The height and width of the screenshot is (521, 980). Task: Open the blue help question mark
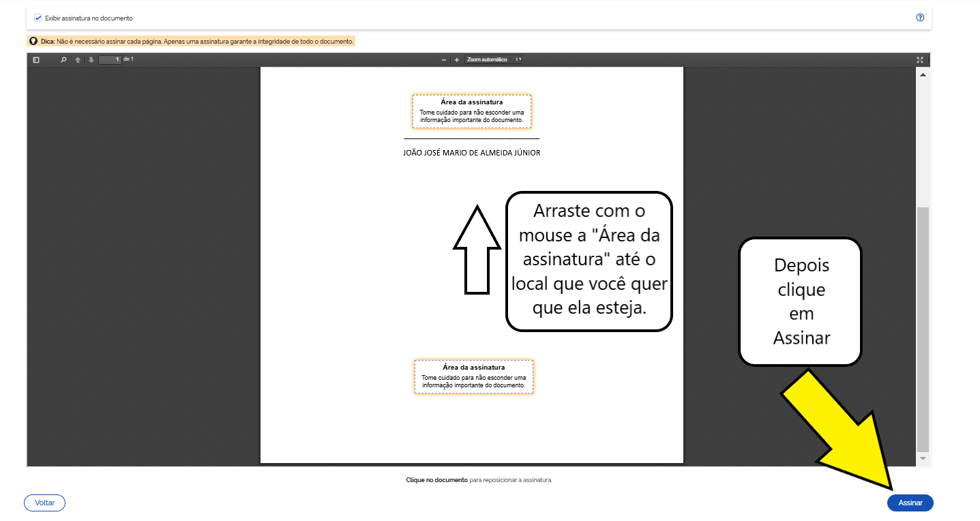pyautogui.click(x=920, y=18)
